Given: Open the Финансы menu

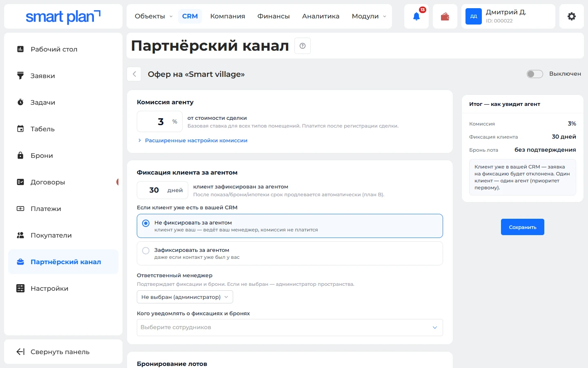Looking at the screenshot, I should [274, 16].
